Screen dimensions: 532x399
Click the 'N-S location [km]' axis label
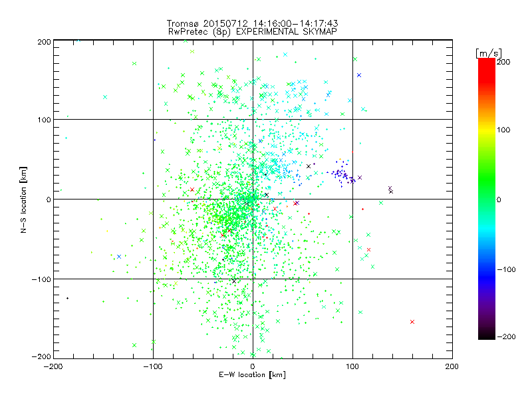[23, 199]
